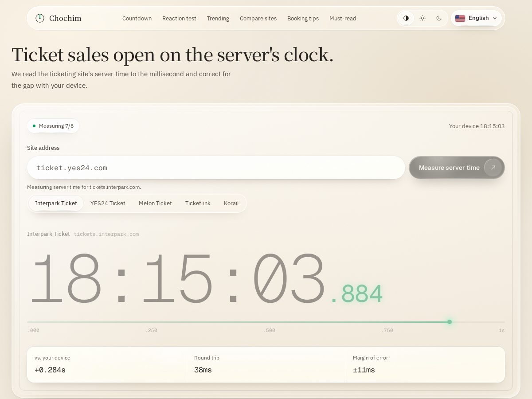This screenshot has height=399, width=532.
Task: Click the Your device 18:15:03 text
Action: click(477, 126)
